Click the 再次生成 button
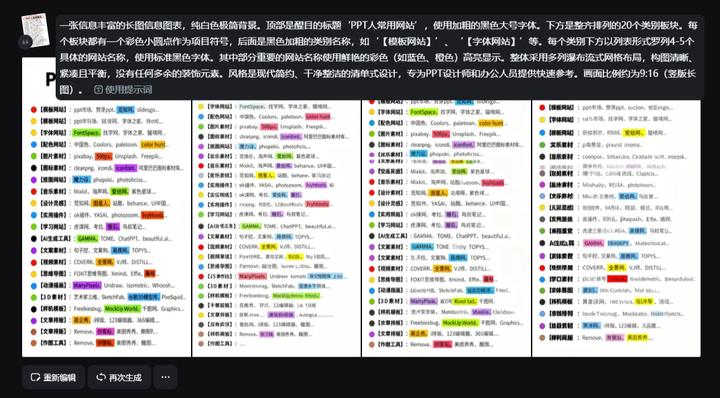 tap(119, 377)
